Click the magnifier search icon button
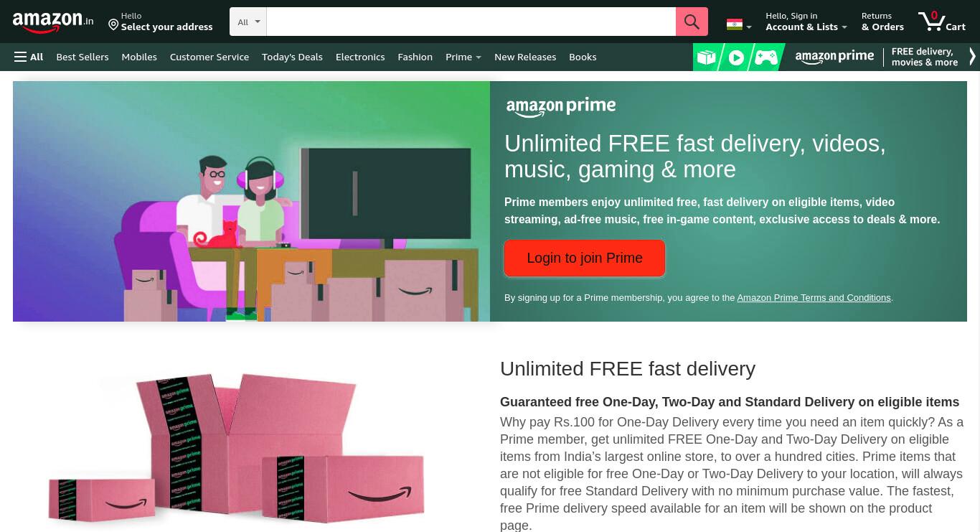 tap(692, 22)
